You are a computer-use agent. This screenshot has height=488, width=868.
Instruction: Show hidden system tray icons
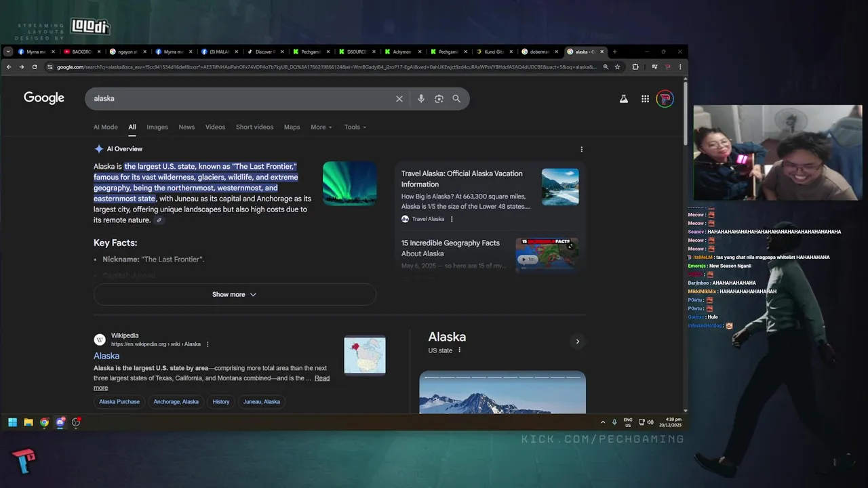pyautogui.click(x=603, y=422)
